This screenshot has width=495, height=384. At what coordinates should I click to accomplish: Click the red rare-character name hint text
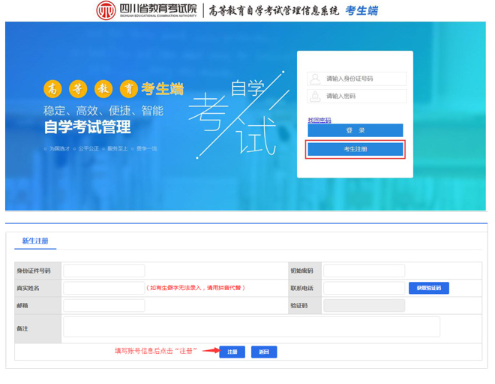(x=196, y=288)
